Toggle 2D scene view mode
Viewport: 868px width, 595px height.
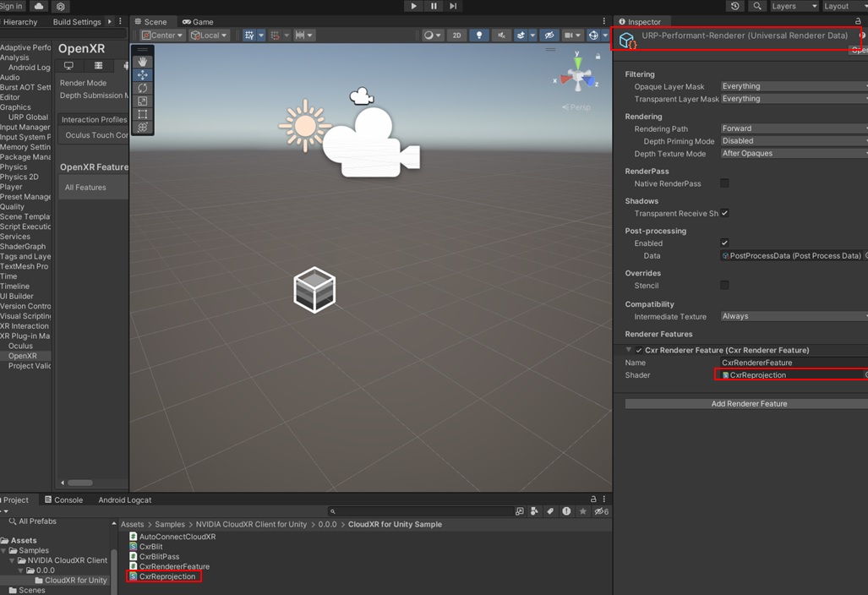point(456,35)
